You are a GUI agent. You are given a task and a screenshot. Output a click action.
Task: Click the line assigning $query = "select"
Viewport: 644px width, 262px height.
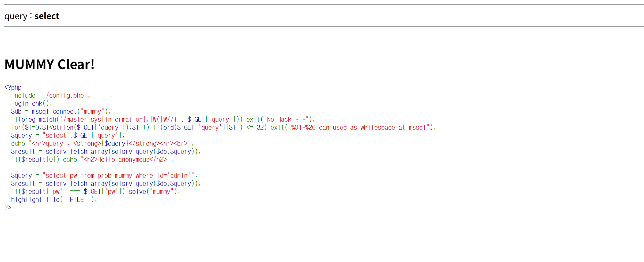(68, 136)
